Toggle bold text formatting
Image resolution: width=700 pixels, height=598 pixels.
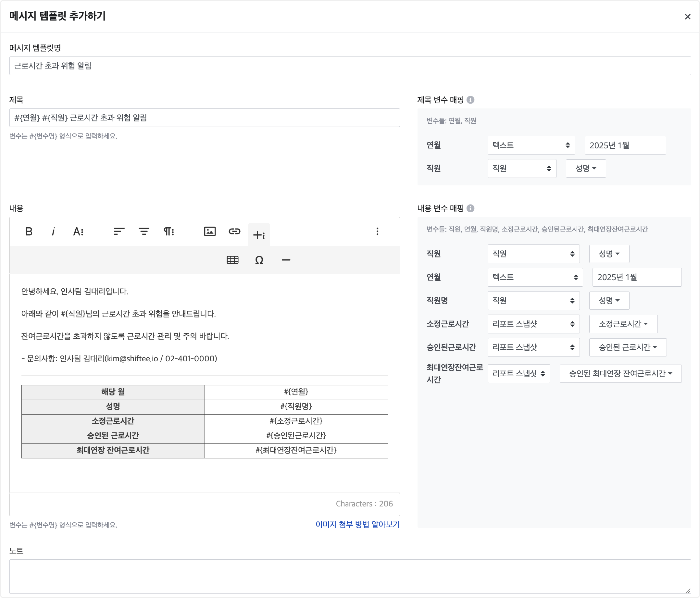[29, 231]
